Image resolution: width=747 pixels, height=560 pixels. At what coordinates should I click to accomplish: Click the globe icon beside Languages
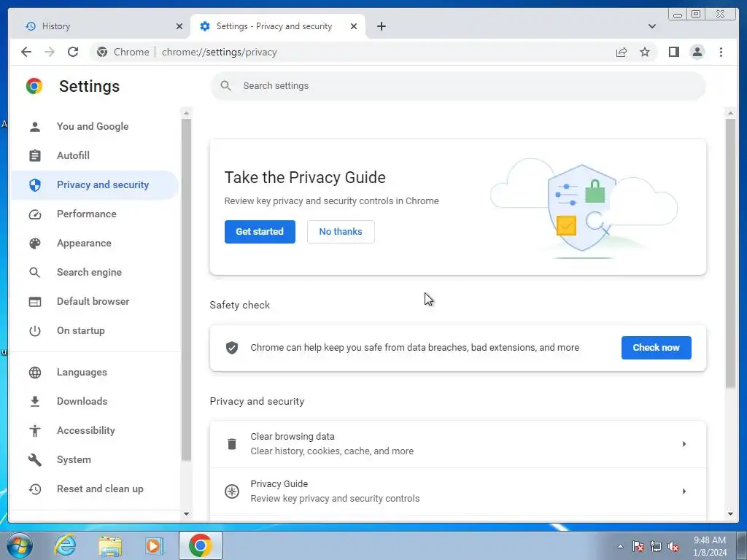[x=35, y=373]
